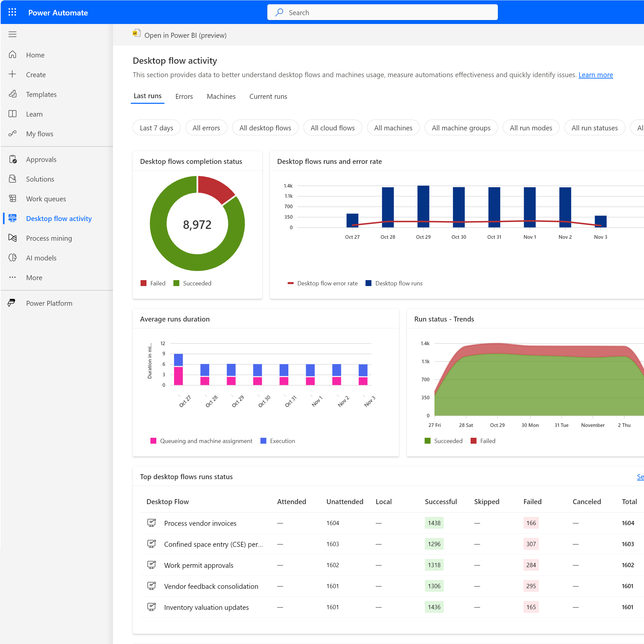Click the Home icon in sidebar

(12, 55)
